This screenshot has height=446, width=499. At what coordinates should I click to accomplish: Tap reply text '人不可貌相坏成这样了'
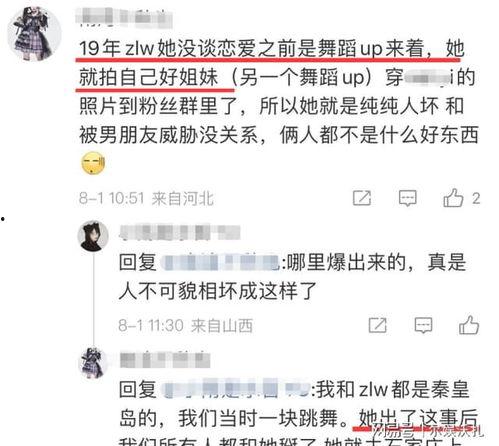tap(217, 291)
